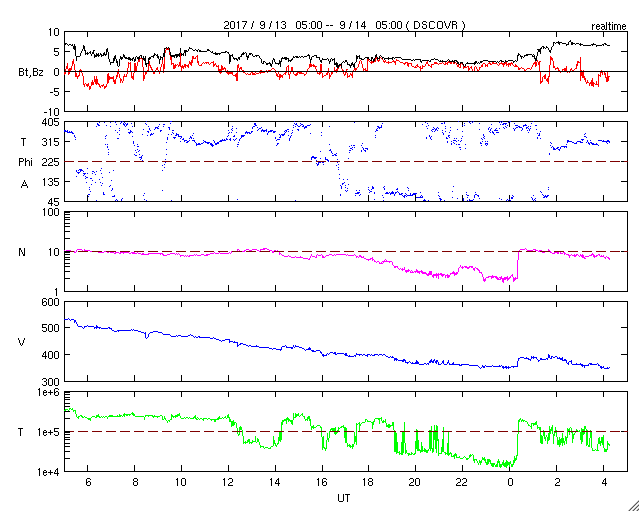Click the 405 tick value
This screenshot has width=640, height=512.
pos(51,122)
